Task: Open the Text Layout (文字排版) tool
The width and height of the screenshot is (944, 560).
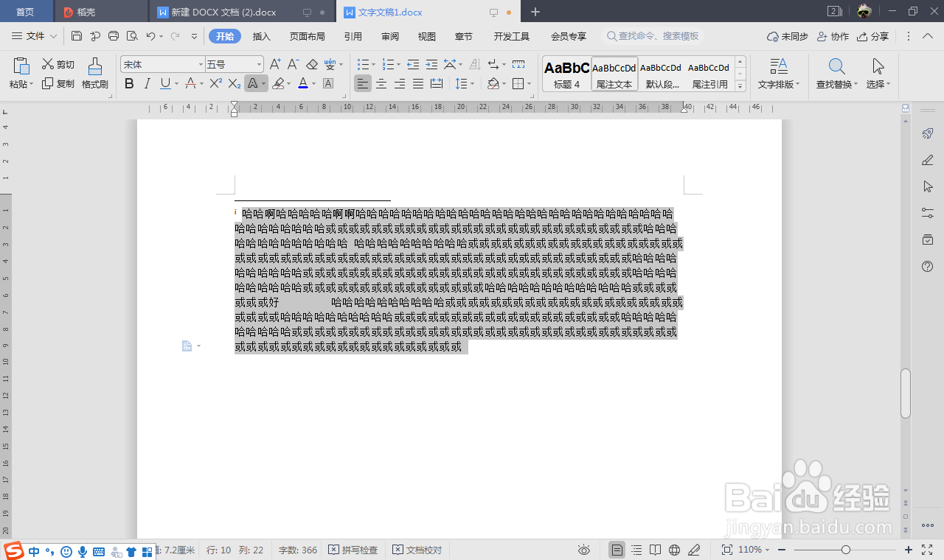Action: point(779,74)
